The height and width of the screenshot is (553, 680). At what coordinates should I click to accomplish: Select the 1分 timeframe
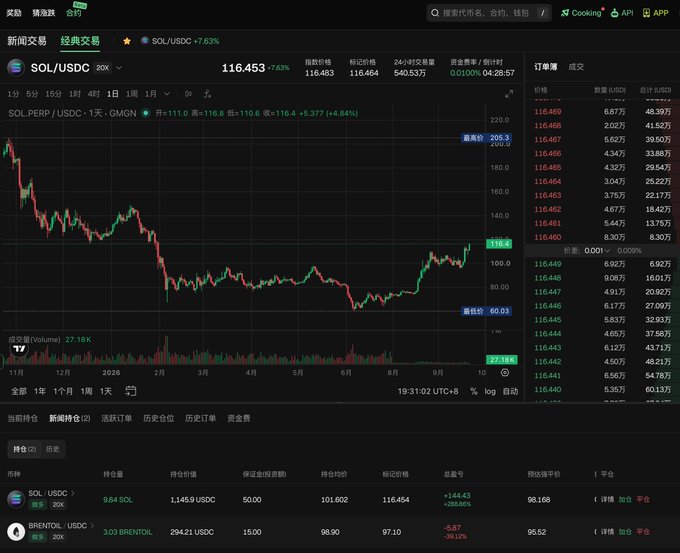13,94
